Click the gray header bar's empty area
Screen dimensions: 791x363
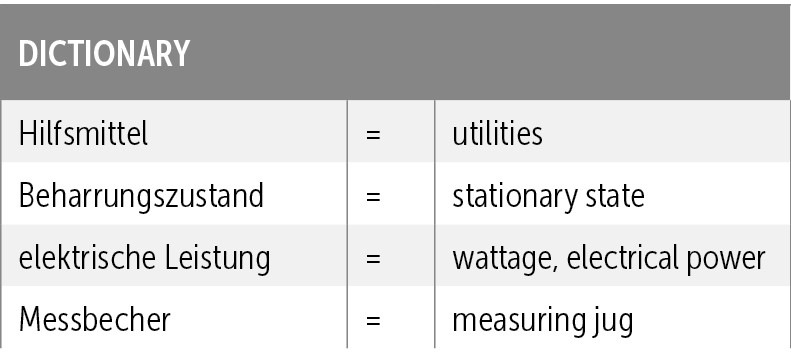(x=489, y=53)
